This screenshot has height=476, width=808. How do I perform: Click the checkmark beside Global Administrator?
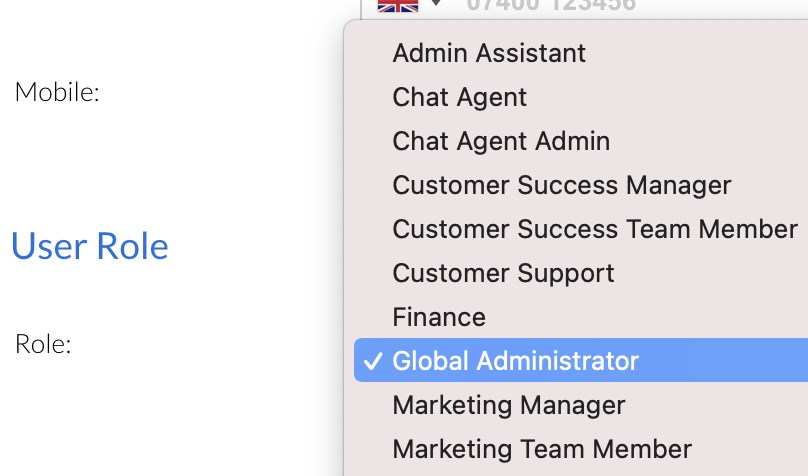(372, 361)
